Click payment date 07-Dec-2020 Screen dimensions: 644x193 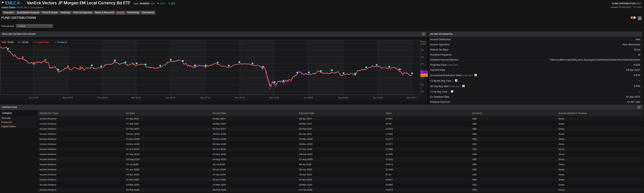(306, 139)
